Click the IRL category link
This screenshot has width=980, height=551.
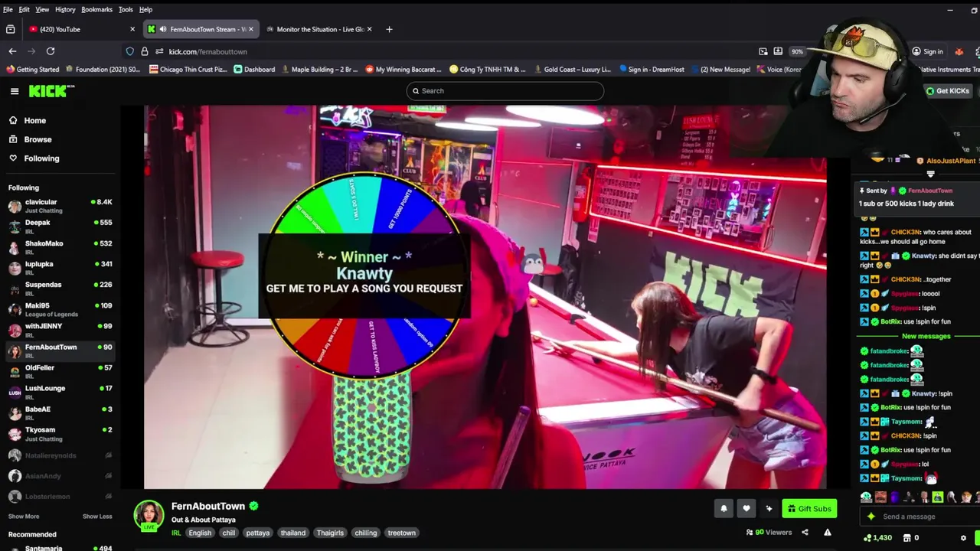click(176, 533)
